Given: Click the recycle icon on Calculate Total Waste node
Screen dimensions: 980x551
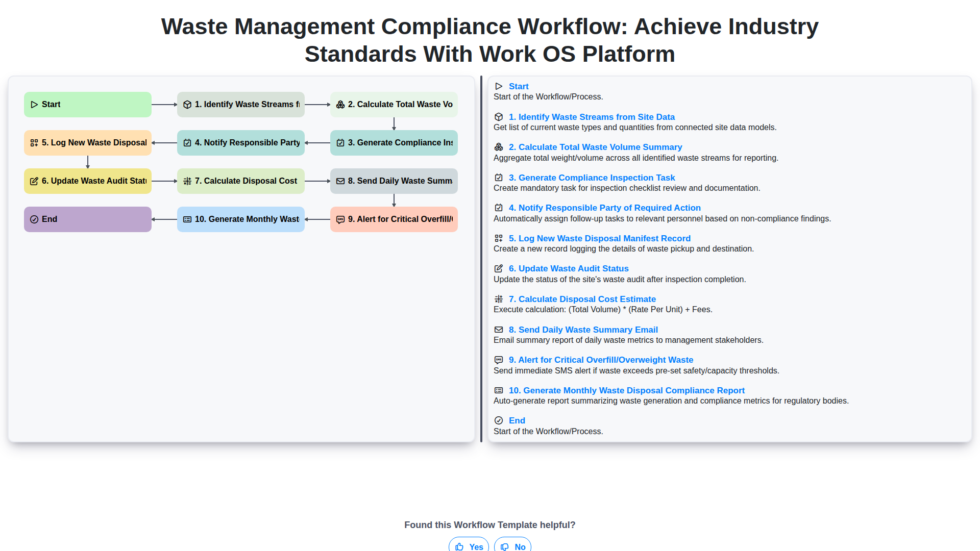Looking at the screenshot, I should pyautogui.click(x=340, y=104).
